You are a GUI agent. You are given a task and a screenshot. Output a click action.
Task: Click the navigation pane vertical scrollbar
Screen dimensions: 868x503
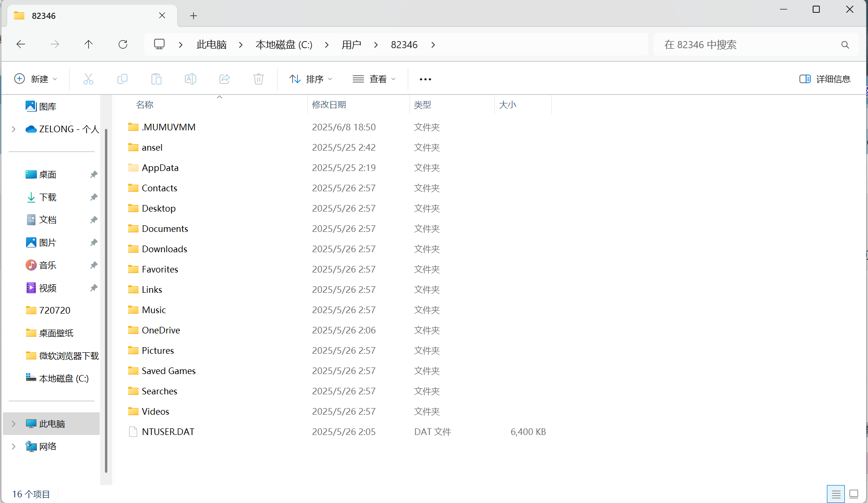click(106, 300)
